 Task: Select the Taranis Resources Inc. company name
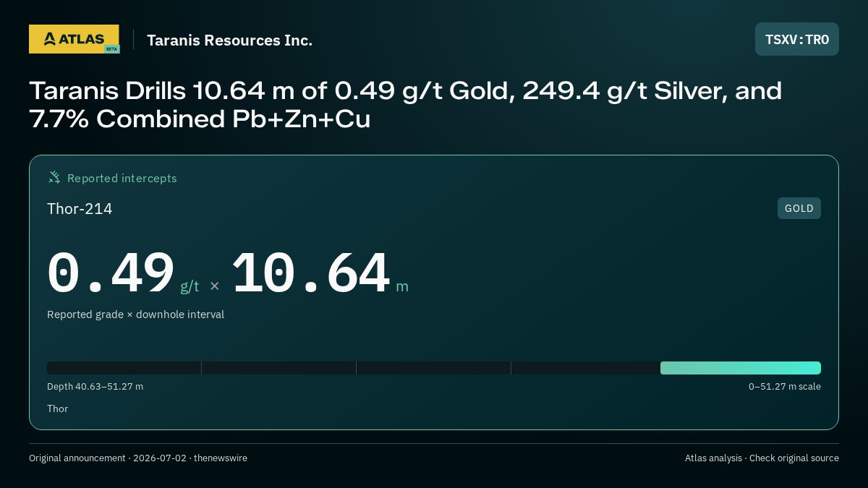(x=230, y=40)
